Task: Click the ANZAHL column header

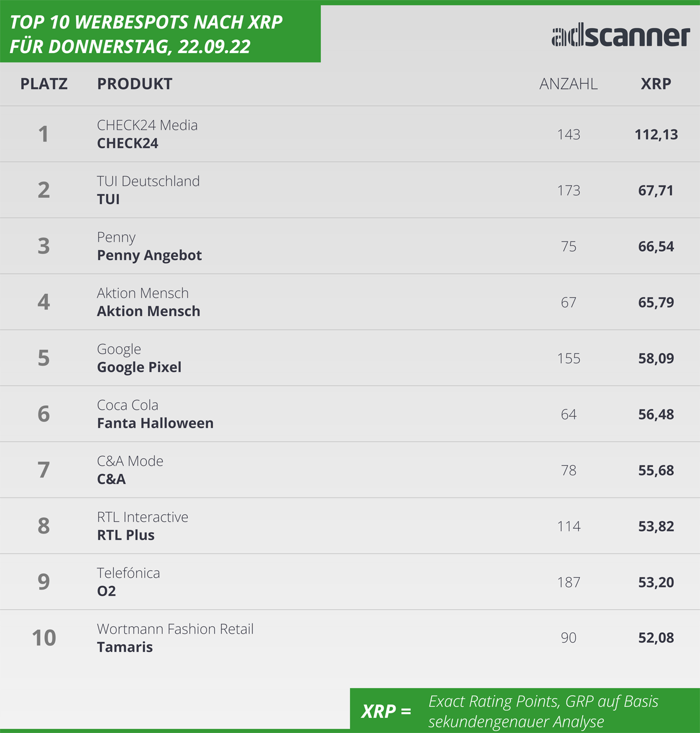Action: [x=568, y=84]
